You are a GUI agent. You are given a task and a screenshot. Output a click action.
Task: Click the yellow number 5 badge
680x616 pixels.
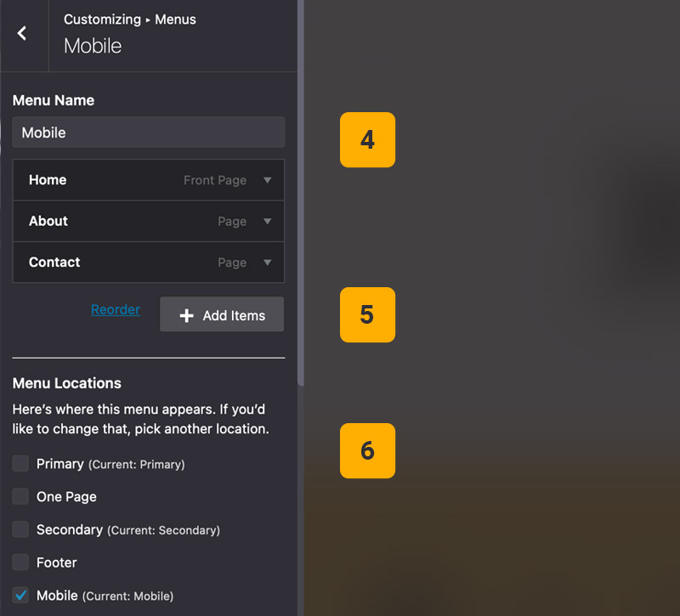pyautogui.click(x=367, y=314)
